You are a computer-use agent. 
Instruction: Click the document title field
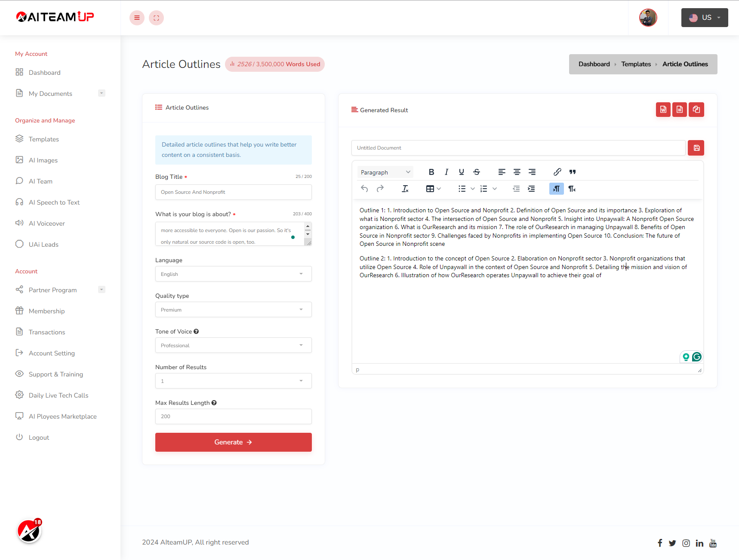[518, 148]
